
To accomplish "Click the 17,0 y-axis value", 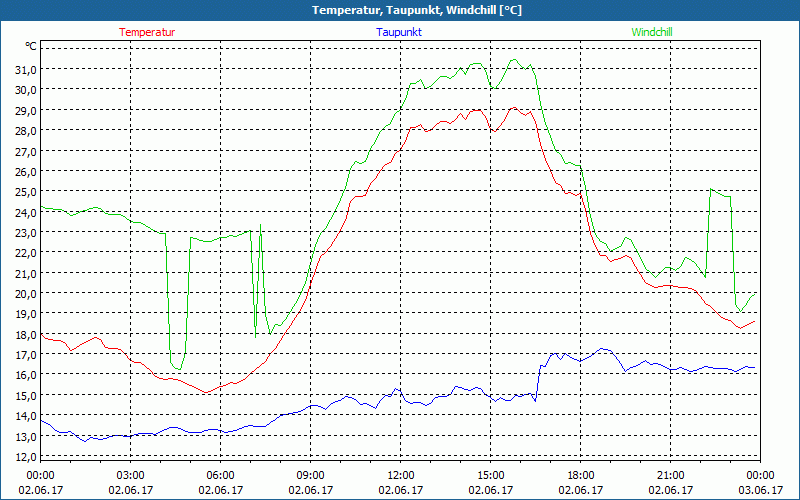I will 26,355.
